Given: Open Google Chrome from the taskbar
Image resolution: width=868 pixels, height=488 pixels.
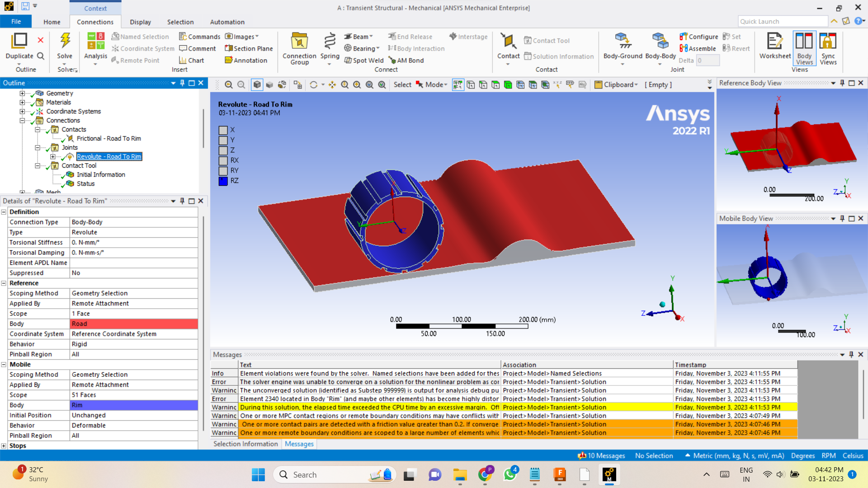Looking at the screenshot, I should click(485, 474).
